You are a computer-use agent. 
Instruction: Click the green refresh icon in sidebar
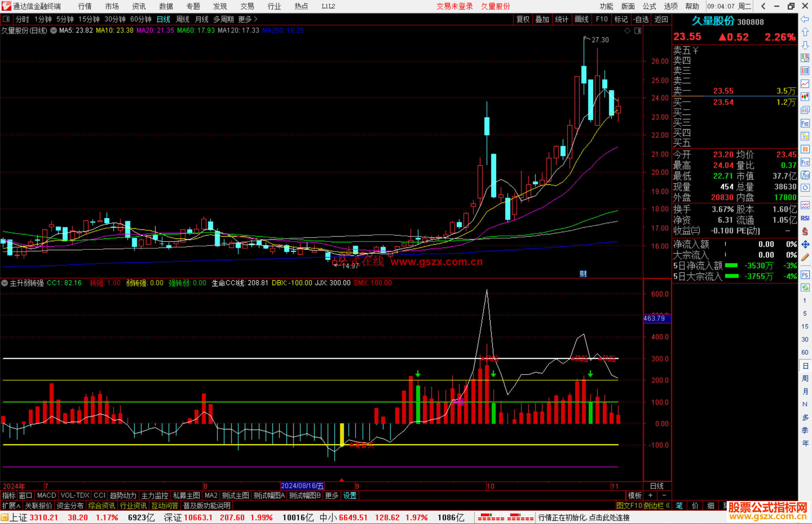coord(805,288)
